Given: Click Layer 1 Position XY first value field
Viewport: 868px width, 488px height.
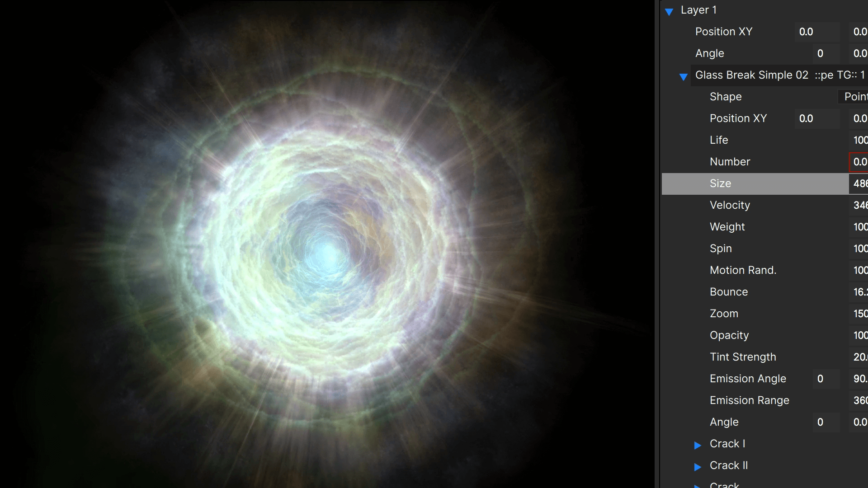Looking at the screenshot, I should coord(817,32).
